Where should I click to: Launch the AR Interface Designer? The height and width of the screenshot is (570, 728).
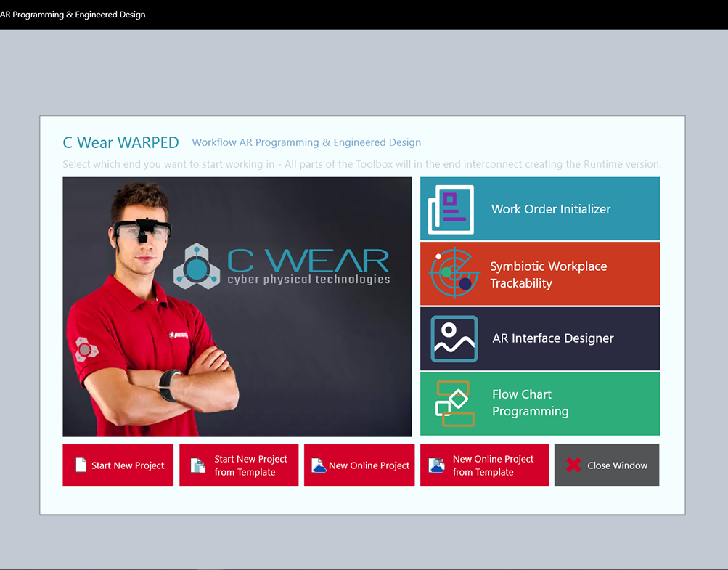[x=540, y=338]
